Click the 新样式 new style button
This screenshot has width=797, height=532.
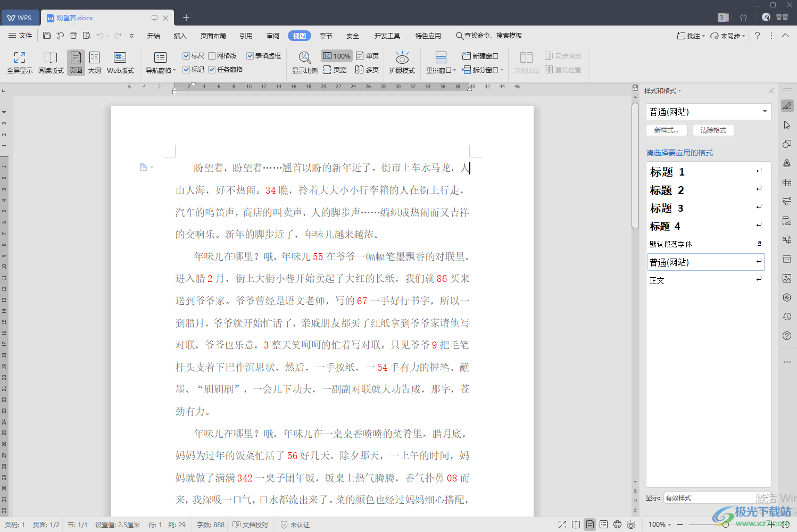[666, 130]
